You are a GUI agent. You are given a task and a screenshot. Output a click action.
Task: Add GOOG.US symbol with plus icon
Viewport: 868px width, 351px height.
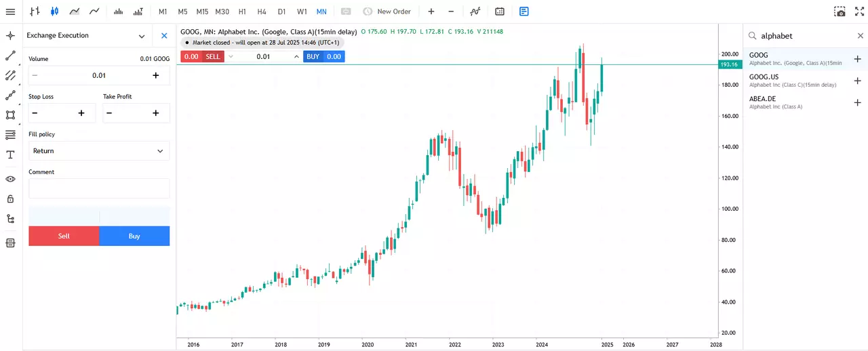pos(857,81)
